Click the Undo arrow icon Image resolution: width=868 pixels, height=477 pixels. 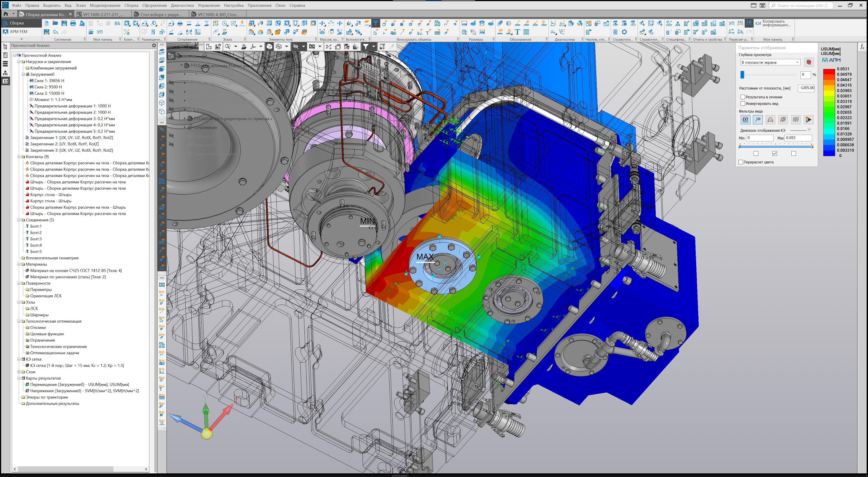(x=55, y=32)
